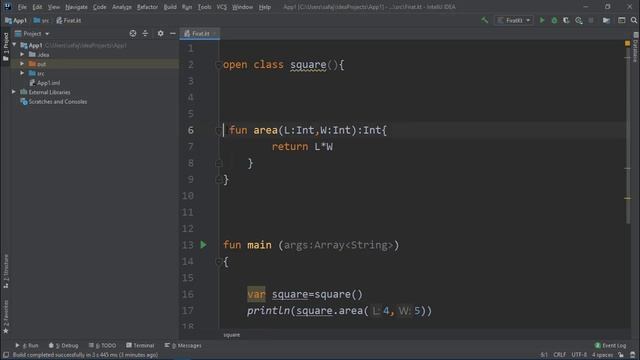Image resolution: width=640 pixels, height=360 pixels.
Task: Start debugging with the green bug icon
Action: click(x=554, y=20)
